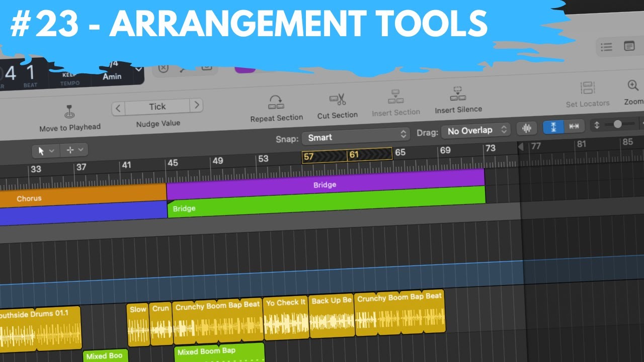Expand the LCD display mode chevron
Viewport: 644px width, 362px height.
pyautogui.click(x=138, y=69)
